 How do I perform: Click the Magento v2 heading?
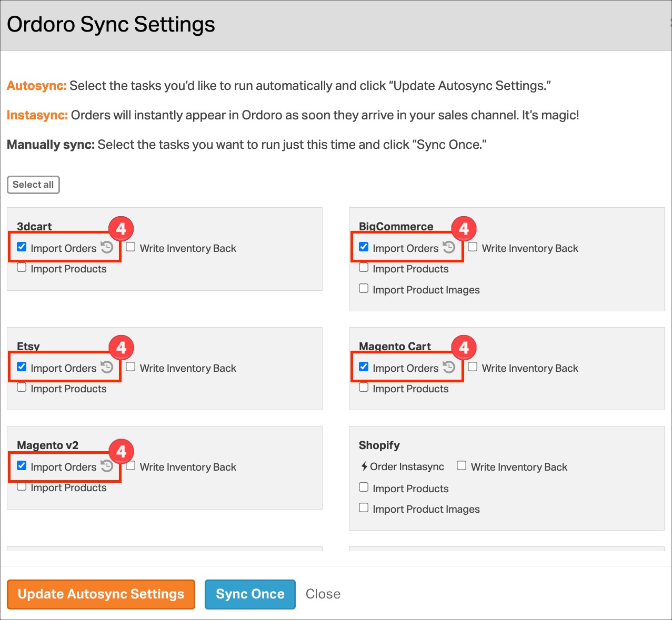(48, 445)
